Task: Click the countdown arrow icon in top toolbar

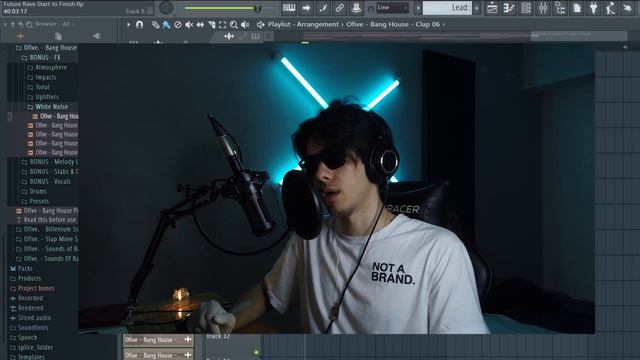Action: (306, 8)
